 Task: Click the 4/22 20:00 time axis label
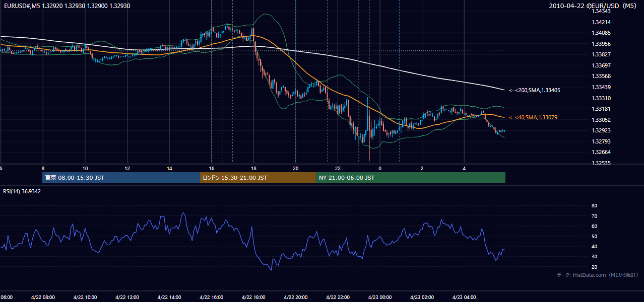click(295, 297)
